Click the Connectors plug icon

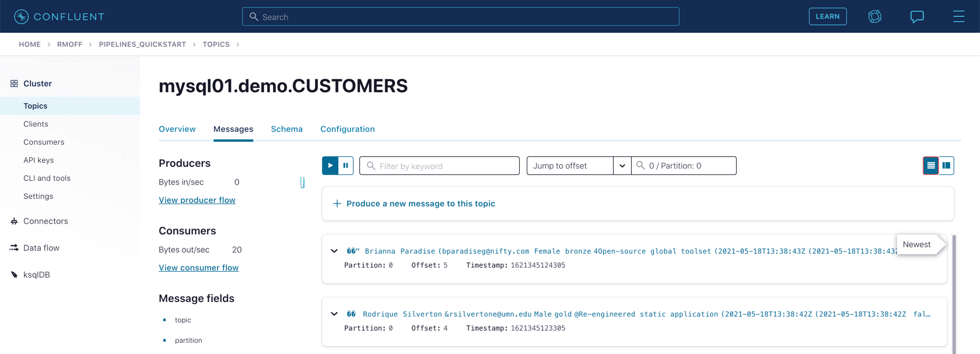point(14,221)
